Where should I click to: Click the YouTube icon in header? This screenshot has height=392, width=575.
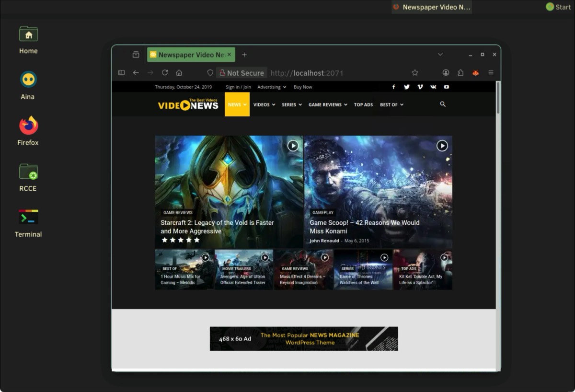446,87
